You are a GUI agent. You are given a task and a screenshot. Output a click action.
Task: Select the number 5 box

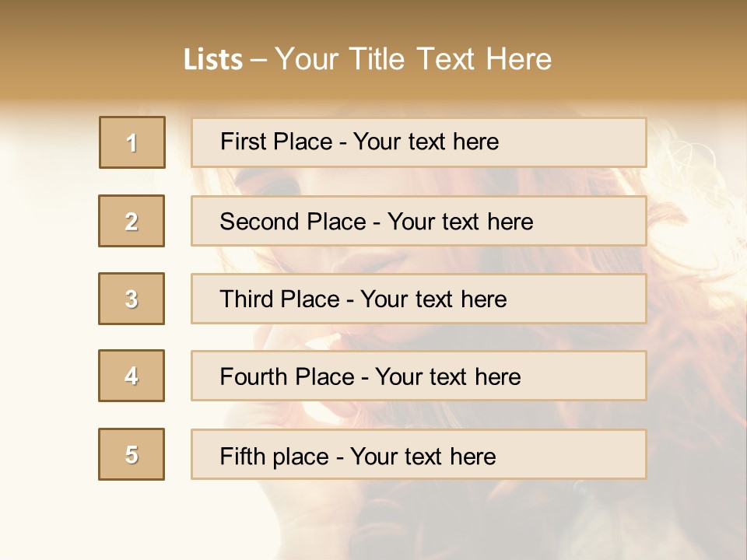132,454
